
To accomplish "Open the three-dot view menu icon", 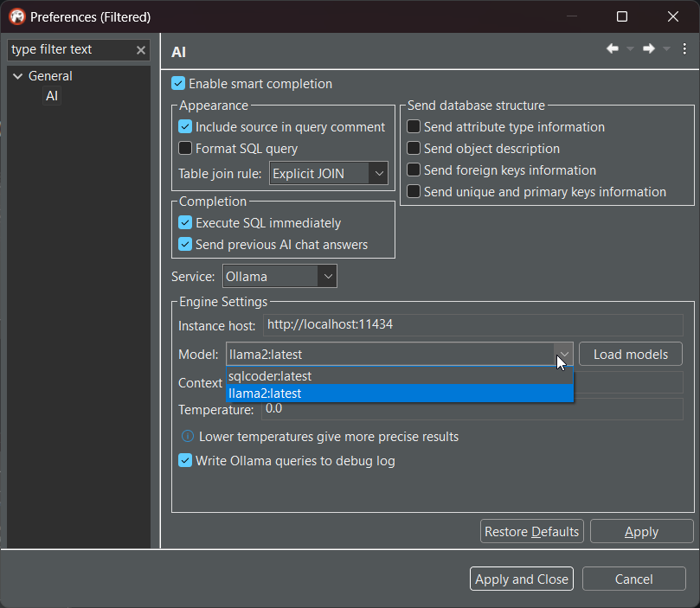I will pyautogui.click(x=684, y=49).
